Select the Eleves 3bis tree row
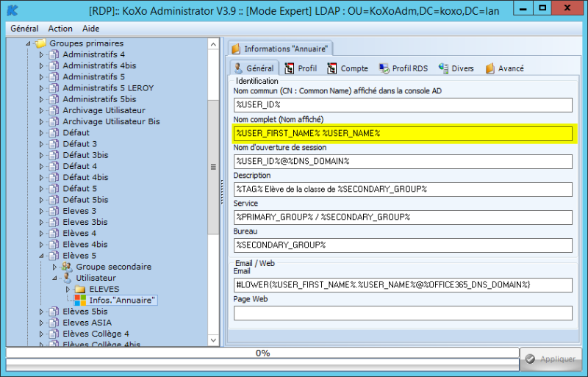 click(85, 222)
